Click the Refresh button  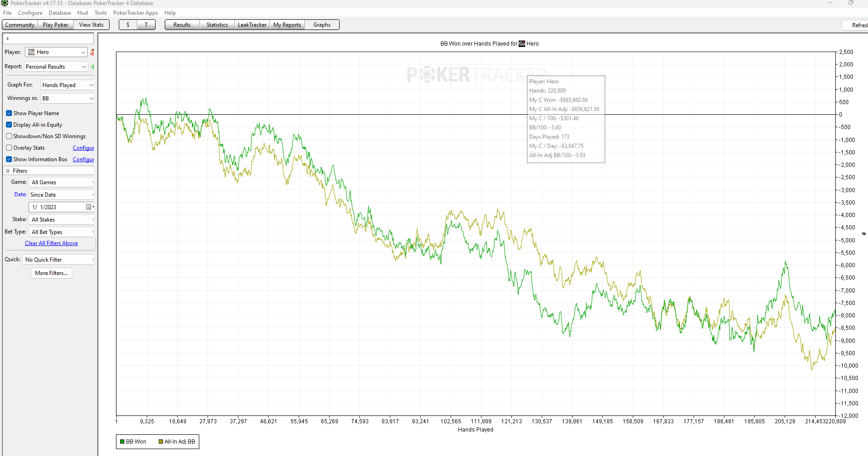[856, 25]
